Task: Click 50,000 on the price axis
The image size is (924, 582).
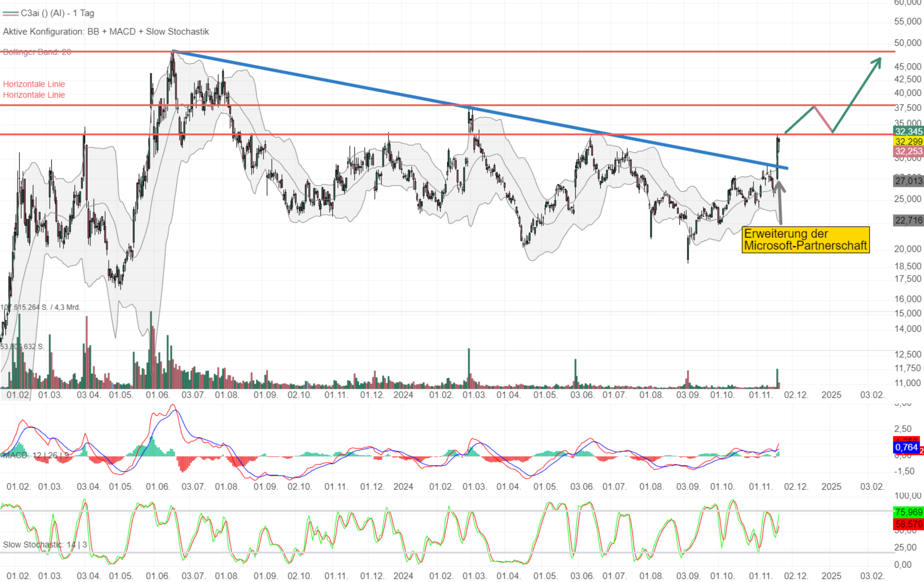Action: tap(908, 43)
